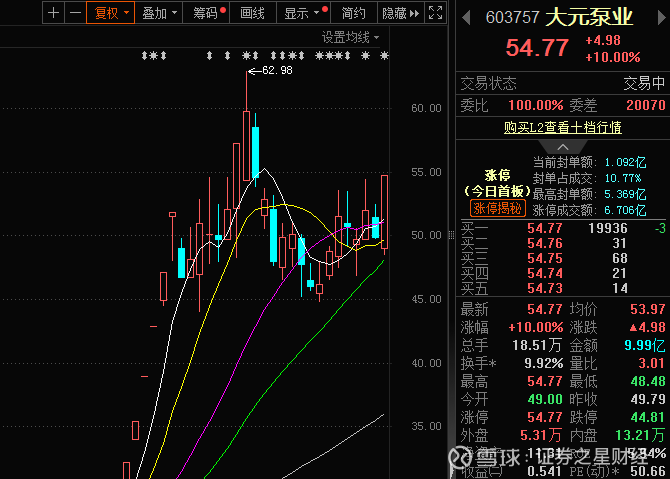Viewport: 670px width, 479px height.
Task: Click the 换手 9.92% value
Action: [x=543, y=363]
